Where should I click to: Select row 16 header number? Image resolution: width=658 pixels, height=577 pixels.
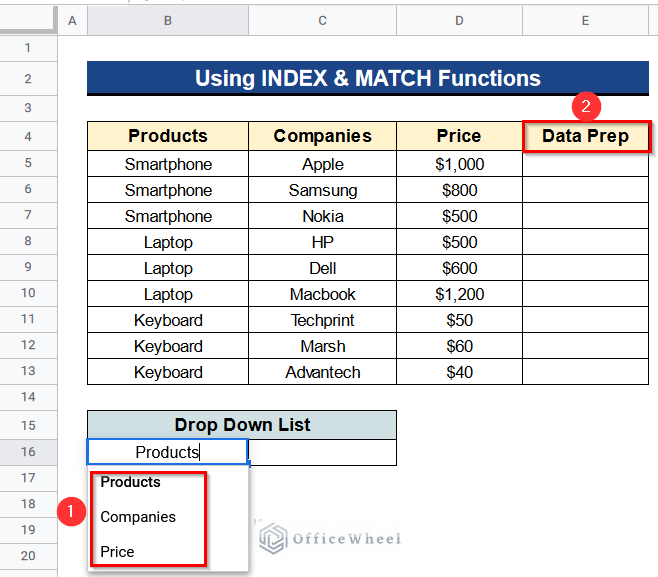click(28, 452)
